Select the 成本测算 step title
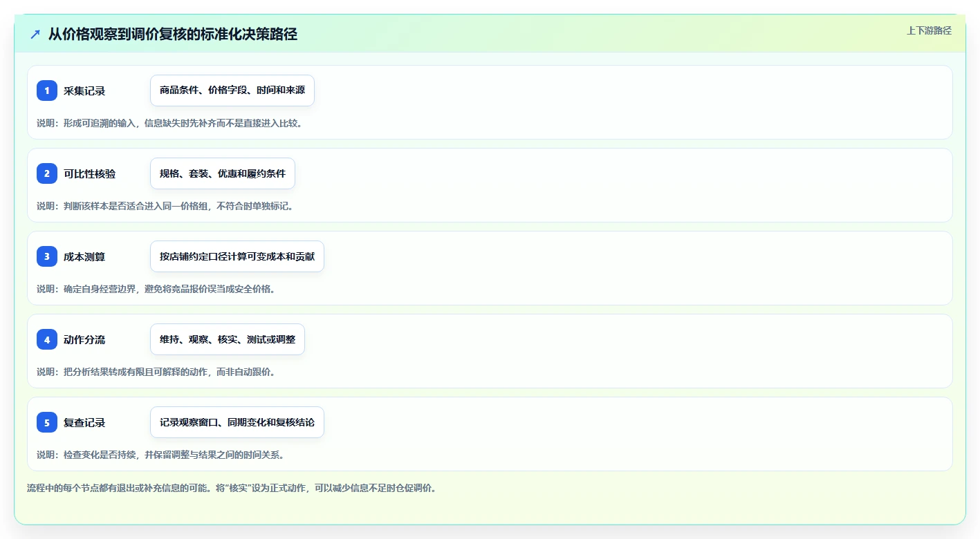Screen dimensions: 980x539 (84, 256)
